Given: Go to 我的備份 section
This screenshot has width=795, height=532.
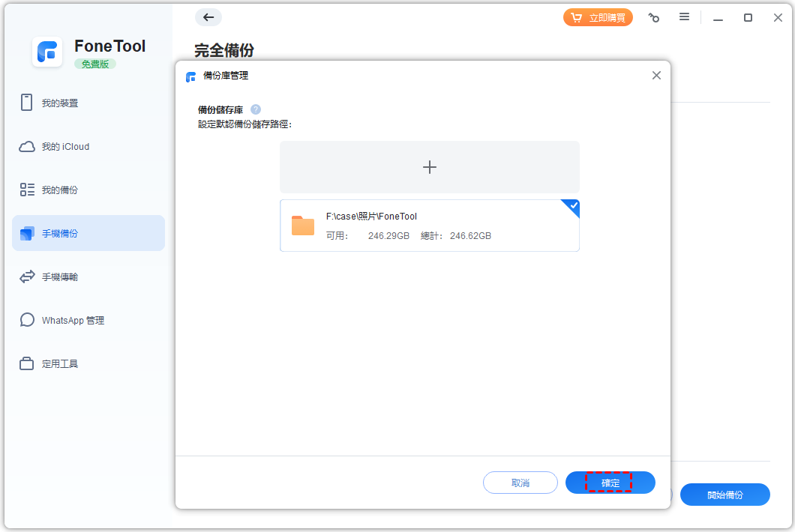Looking at the screenshot, I should point(60,190).
